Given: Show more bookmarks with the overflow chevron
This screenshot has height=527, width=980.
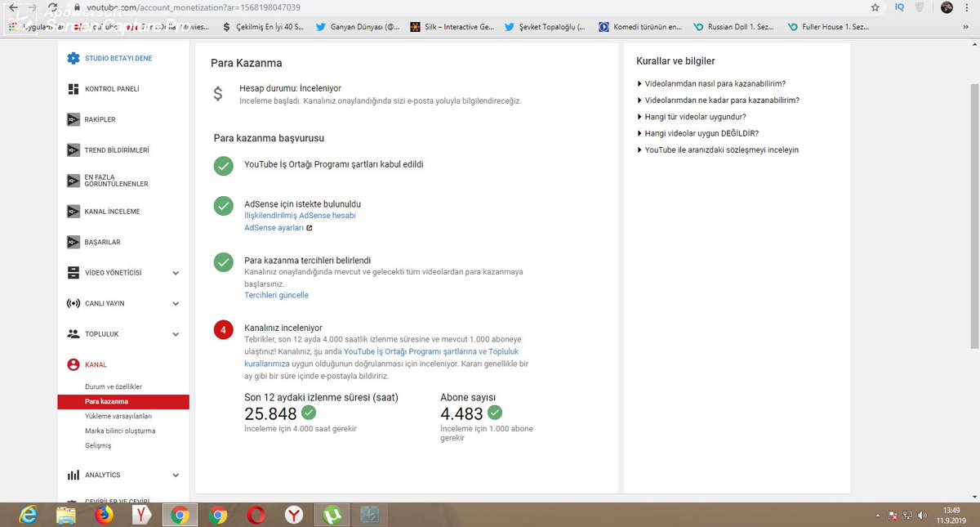Looking at the screenshot, I should (x=966, y=27).
